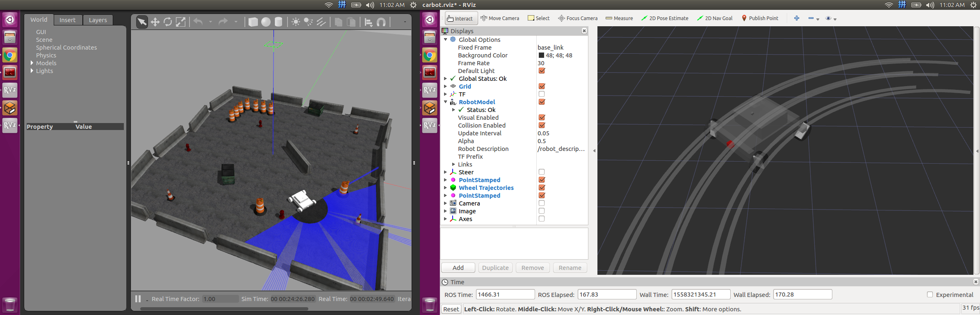The image size is (980, 315).
Task: Collapse the RobotModel display tree
Action: [446, 102]
